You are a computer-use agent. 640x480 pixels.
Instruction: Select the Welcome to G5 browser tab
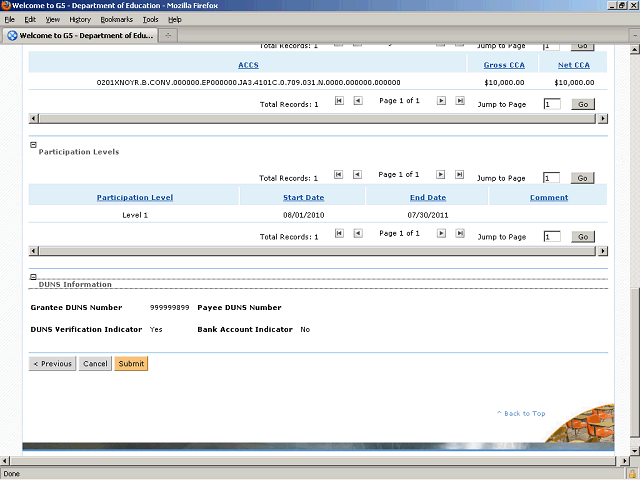click(x=80, y=36)
